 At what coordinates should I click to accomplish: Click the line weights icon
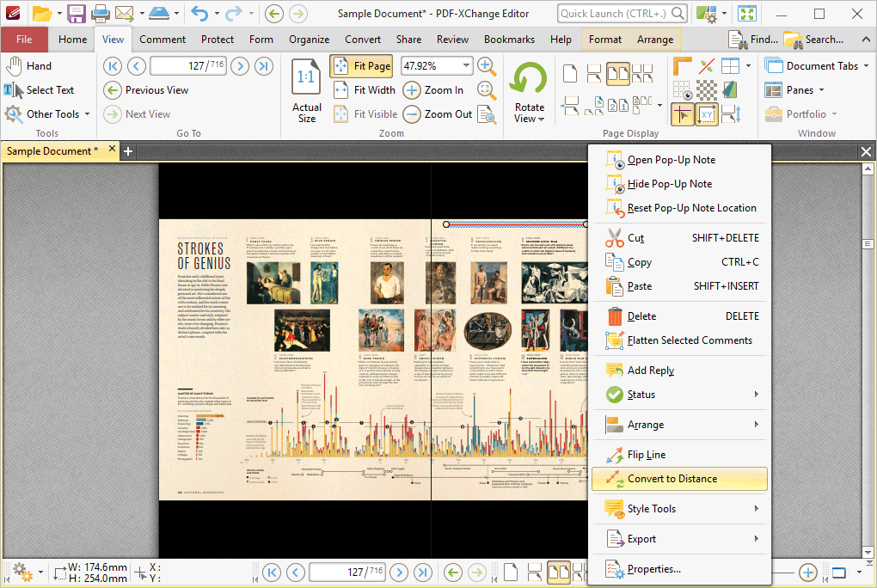pyautogui.click(x=731, y=90)
